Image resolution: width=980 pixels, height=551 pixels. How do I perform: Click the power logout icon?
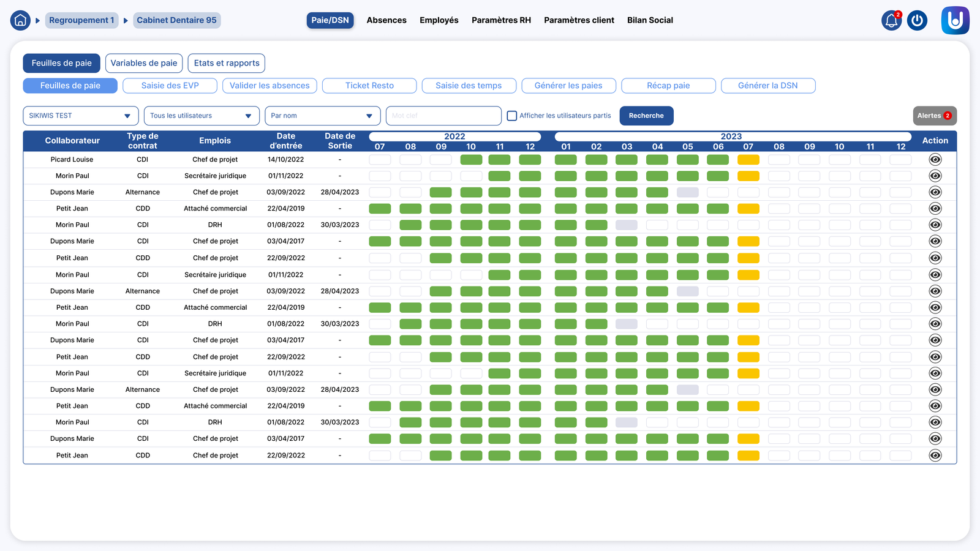917,20
